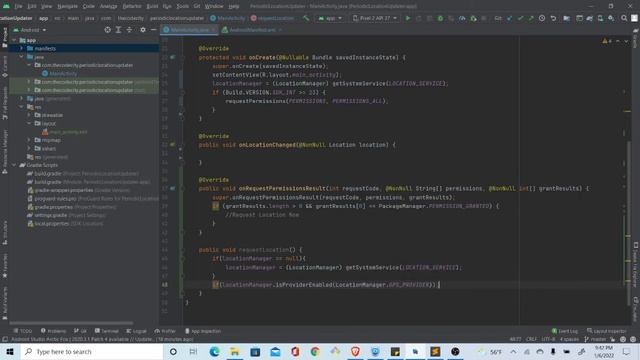Open the Navigate menu
This screenshot has width=640, height=360.
click(x=67, y=7)
